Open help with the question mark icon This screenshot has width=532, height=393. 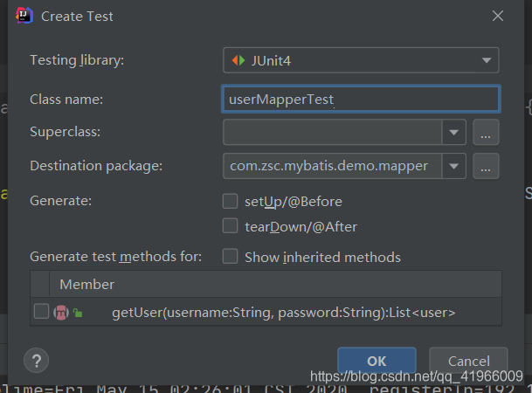[x=37, y=360]
